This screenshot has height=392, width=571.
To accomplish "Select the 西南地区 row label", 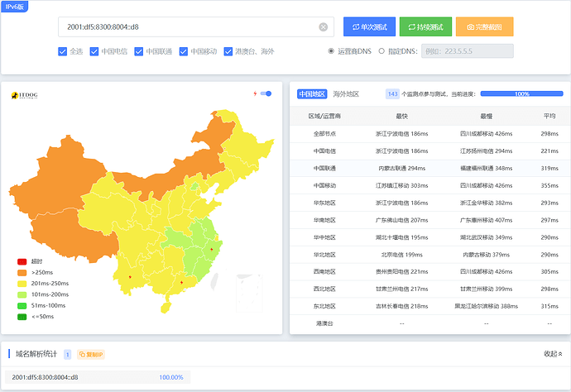I will click(x=324, y=271).
